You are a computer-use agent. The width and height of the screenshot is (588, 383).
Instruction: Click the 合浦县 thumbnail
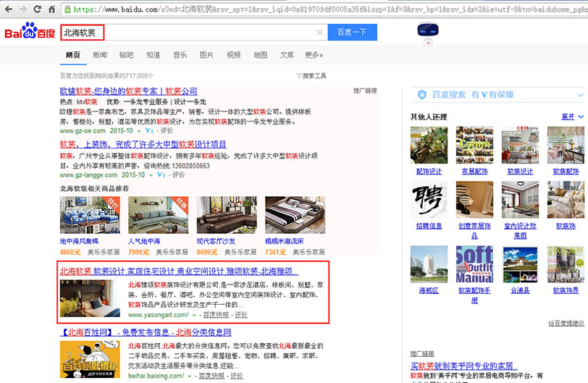520,264
